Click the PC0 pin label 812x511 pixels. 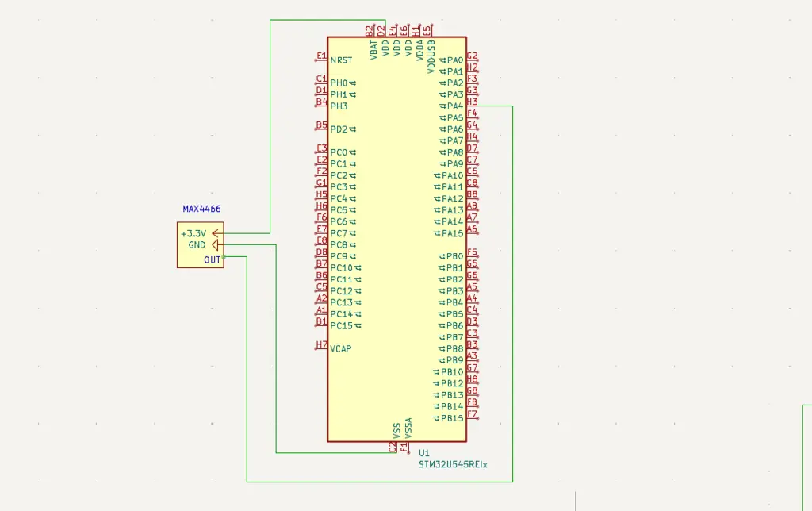point(339,152)
